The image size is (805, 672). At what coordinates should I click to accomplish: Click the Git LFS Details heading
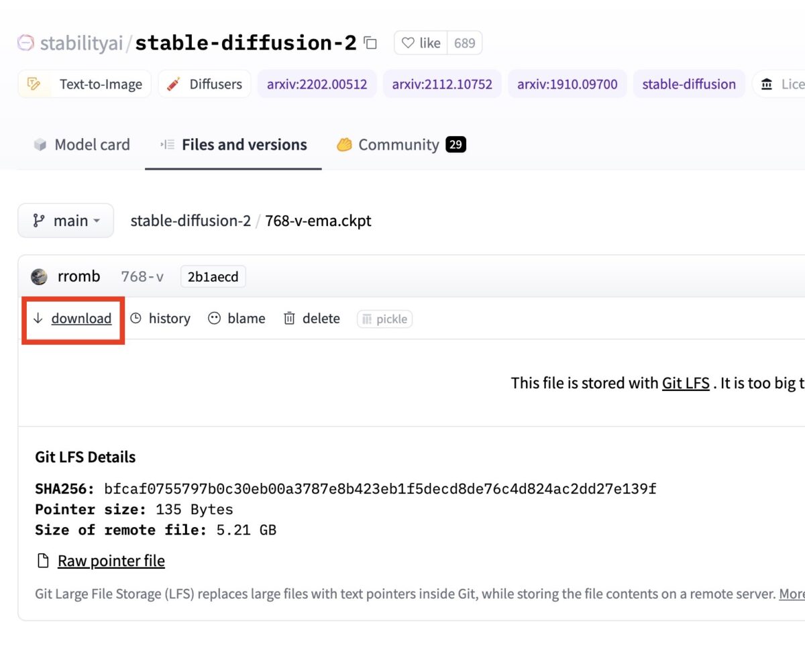pos(85,457)
